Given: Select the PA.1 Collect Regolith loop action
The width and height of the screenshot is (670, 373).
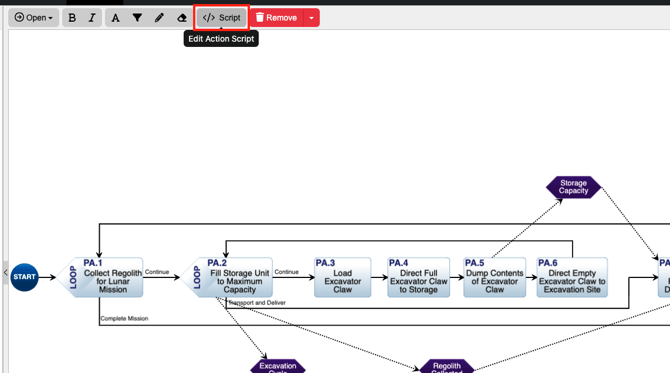Looking at the screenshot, I should [x=100, y=277].
